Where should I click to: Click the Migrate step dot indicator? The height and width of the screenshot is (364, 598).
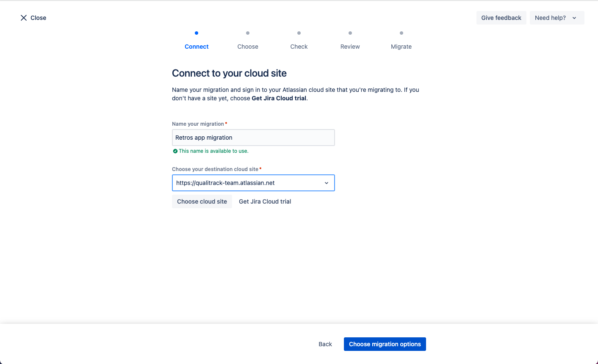[x=401, y=33]
